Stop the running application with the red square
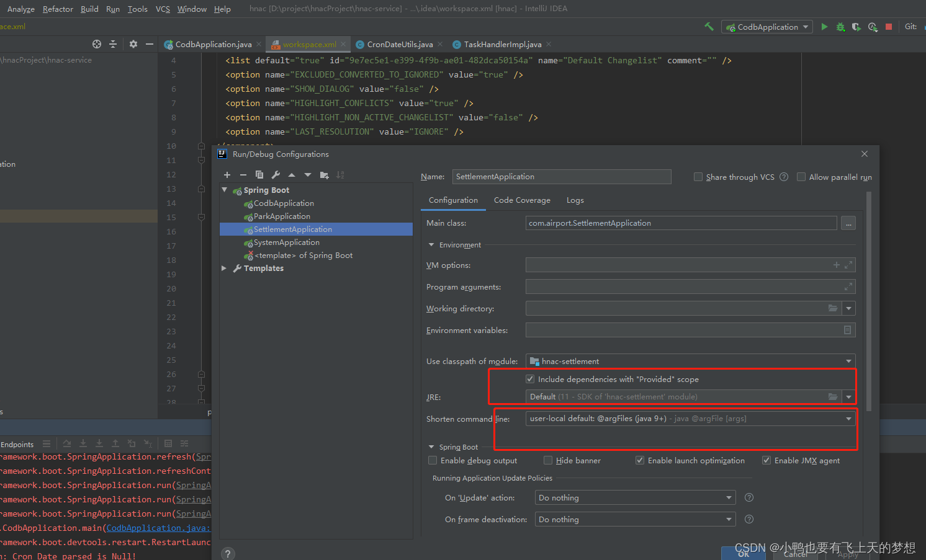926x560 pixels. 888,27
